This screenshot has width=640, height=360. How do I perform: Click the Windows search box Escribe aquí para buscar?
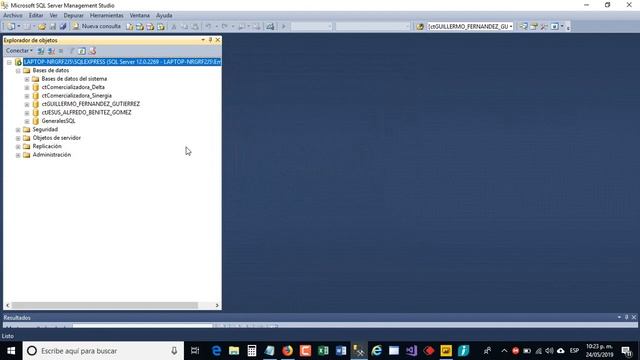(x=103, y=351)
